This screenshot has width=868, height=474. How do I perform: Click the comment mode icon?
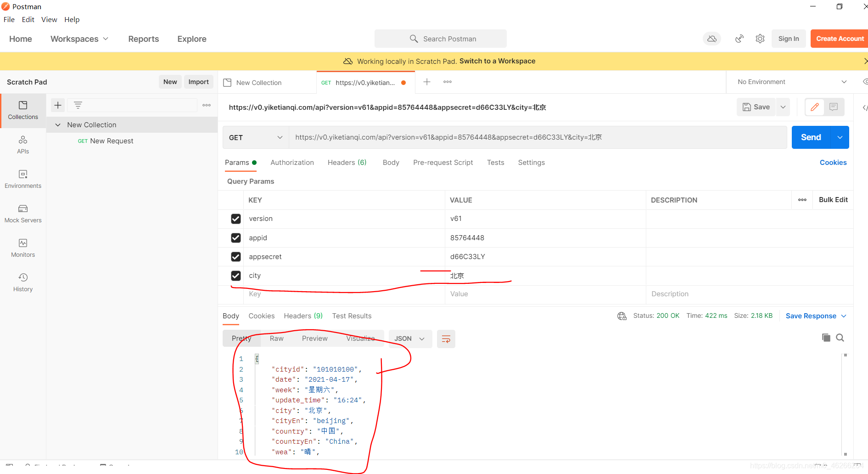point(834,107)
